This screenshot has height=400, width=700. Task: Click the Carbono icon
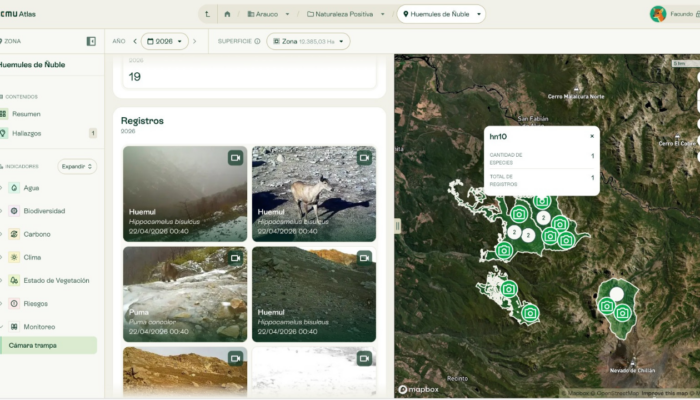(14, 234)
